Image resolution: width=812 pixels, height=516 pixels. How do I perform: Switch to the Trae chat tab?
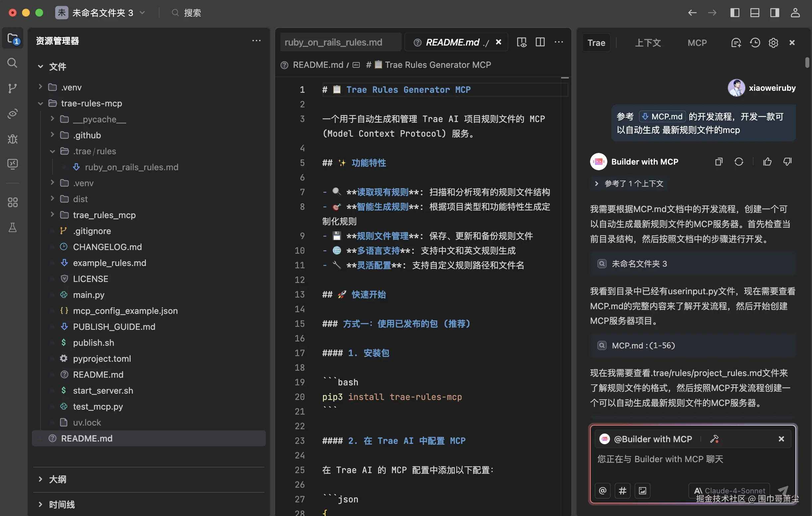(x=596, y=43)
